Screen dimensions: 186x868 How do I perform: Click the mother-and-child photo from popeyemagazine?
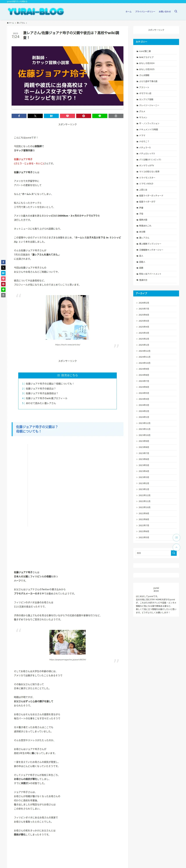click(68, 642)
